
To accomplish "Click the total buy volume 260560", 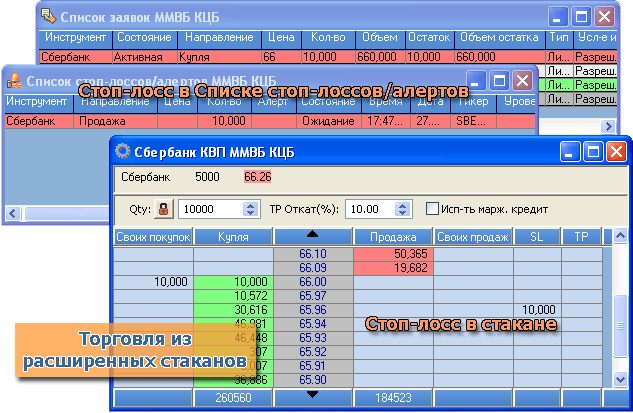I will point(233,398).
